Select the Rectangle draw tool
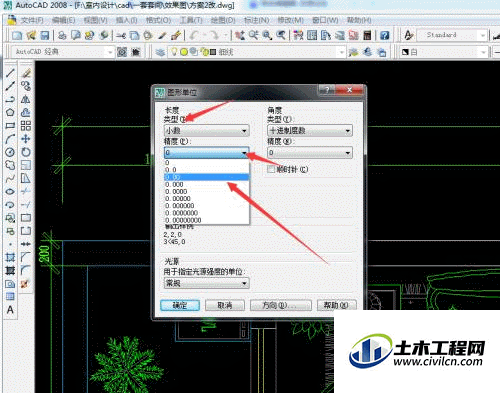This screenshot has width=500, height=393. coord(10,126)
